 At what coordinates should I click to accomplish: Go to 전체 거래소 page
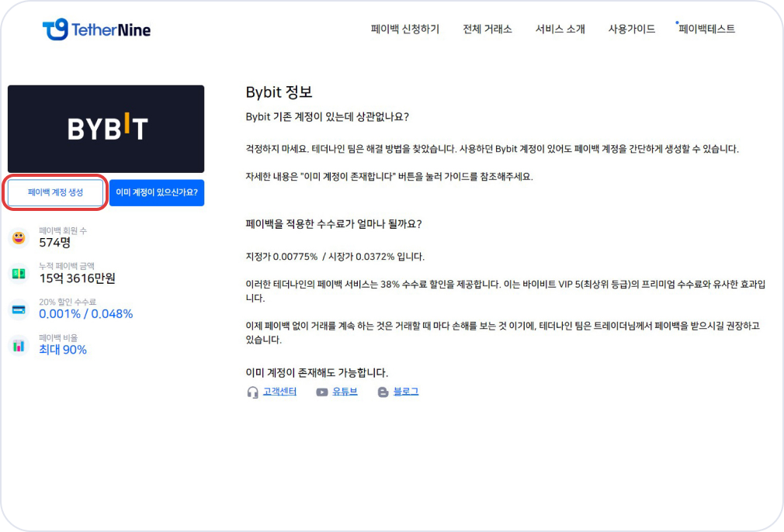(487, 29)
